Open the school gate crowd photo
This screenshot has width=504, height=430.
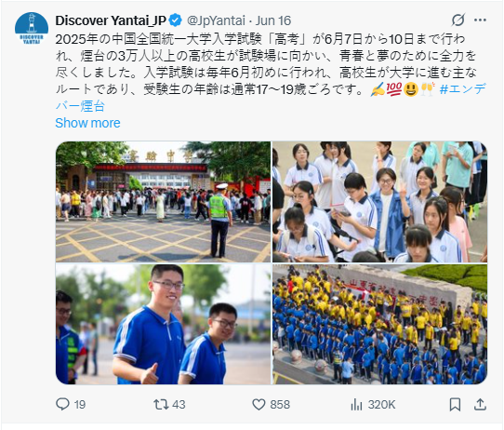(163, 202)
